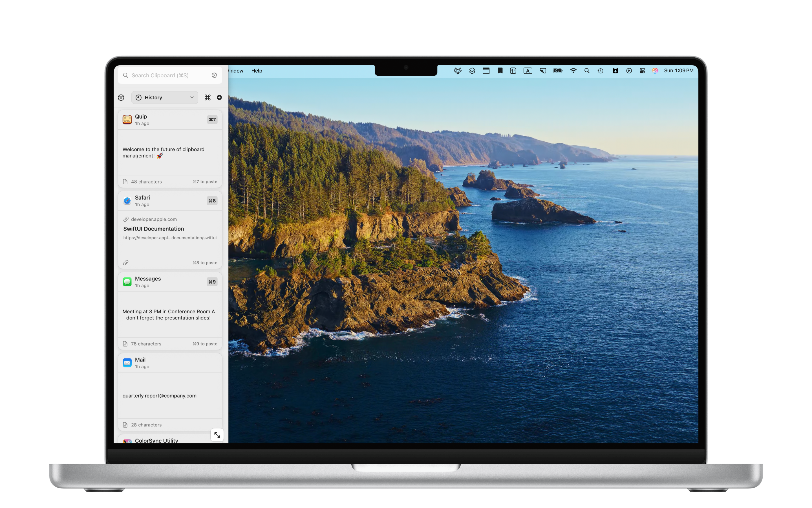The width and height of the screenshot is (812, 508).
Task: Click the stacked layers menu bar icon
Action: (472, 71)
